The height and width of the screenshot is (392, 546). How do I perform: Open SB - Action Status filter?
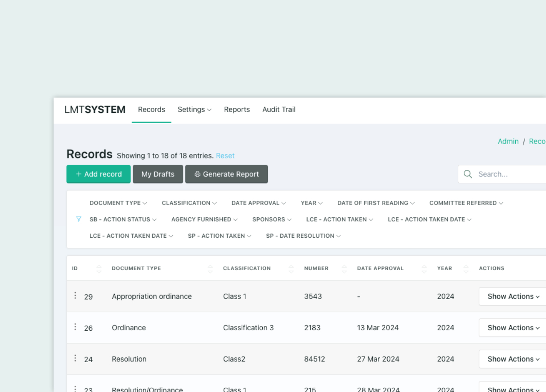tap(123, 219)
